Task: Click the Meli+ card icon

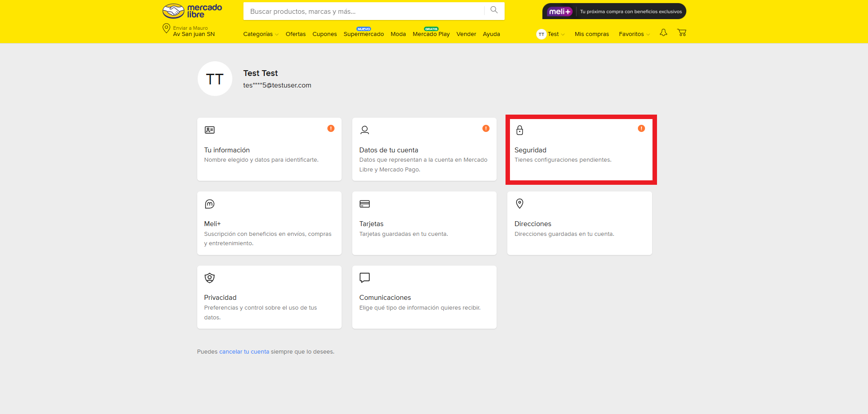Action: tap(209, 204)
